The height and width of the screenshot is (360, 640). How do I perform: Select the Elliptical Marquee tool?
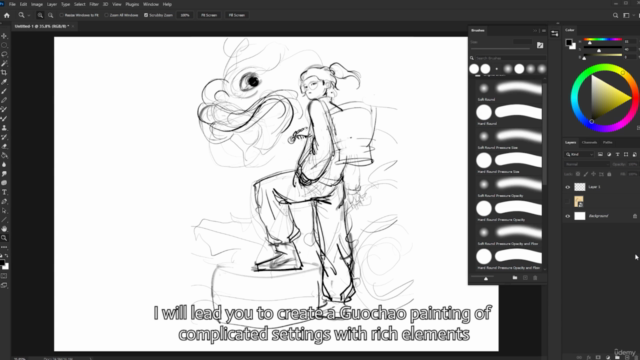click(4, 45)
